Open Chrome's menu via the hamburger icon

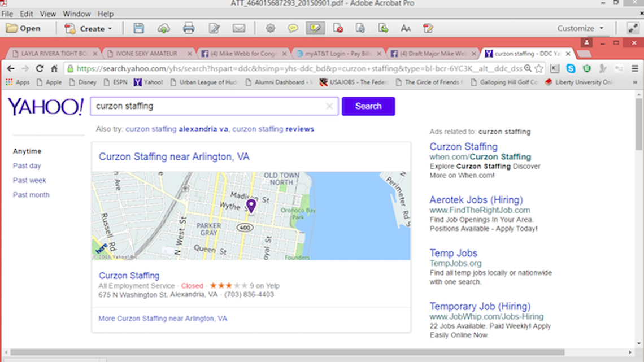pos(634,68)
